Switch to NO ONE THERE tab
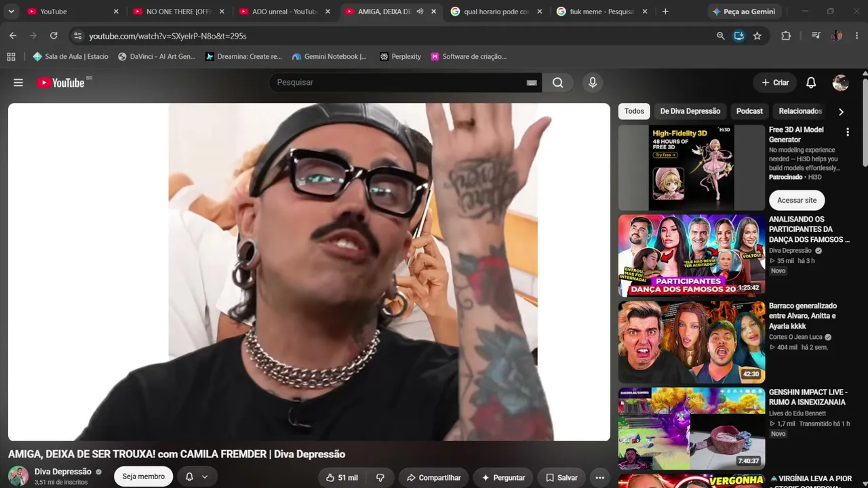The height and width of the screenshot is (488, 868). 178,12
